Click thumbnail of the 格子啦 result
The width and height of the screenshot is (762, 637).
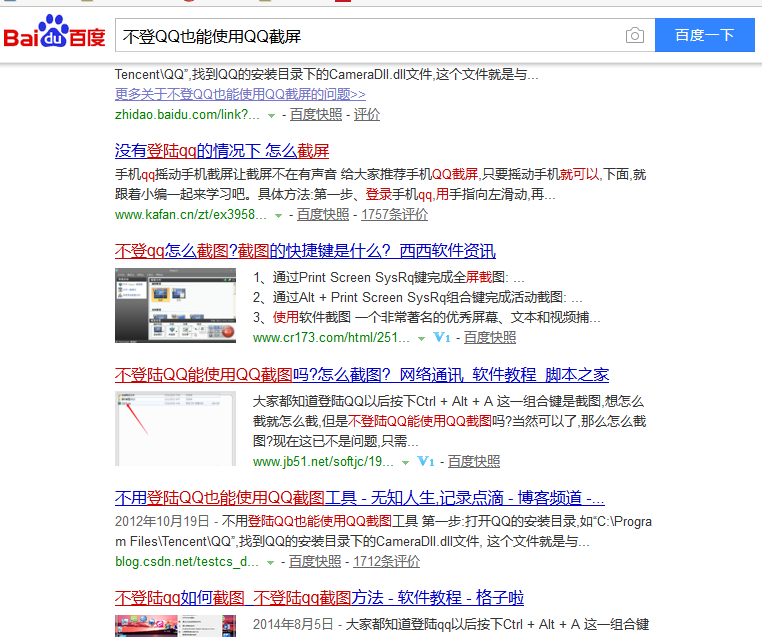(x=175, y=626)
